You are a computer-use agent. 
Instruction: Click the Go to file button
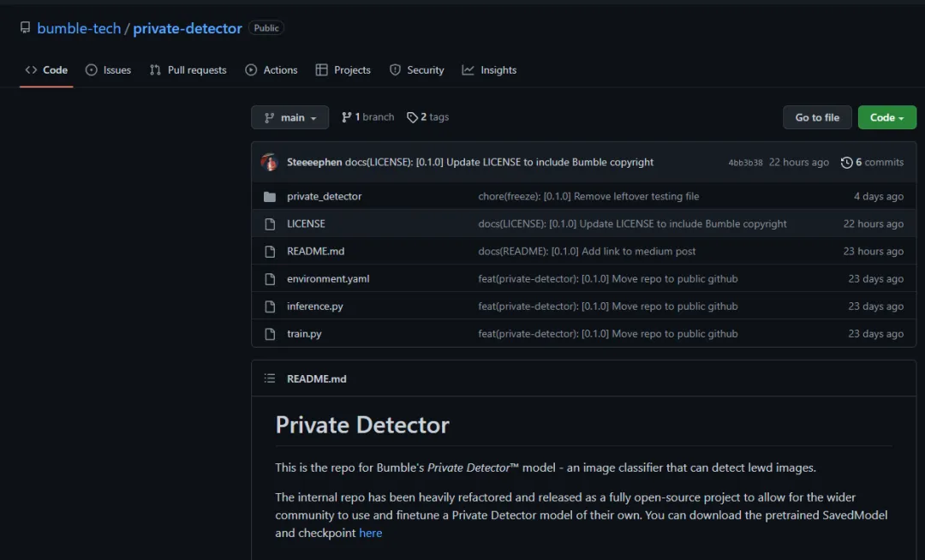coord(817,117)
